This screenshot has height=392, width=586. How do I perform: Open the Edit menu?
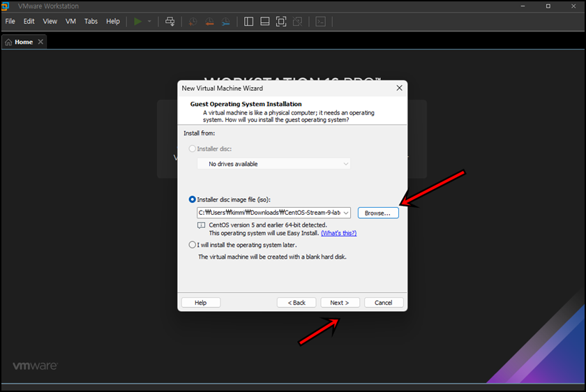point(29,22)
